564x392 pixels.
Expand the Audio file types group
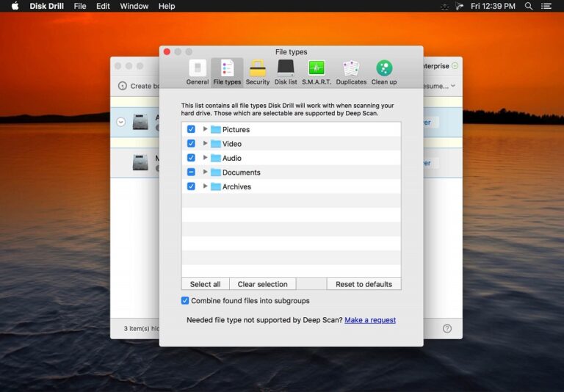(x=205, y=158)
